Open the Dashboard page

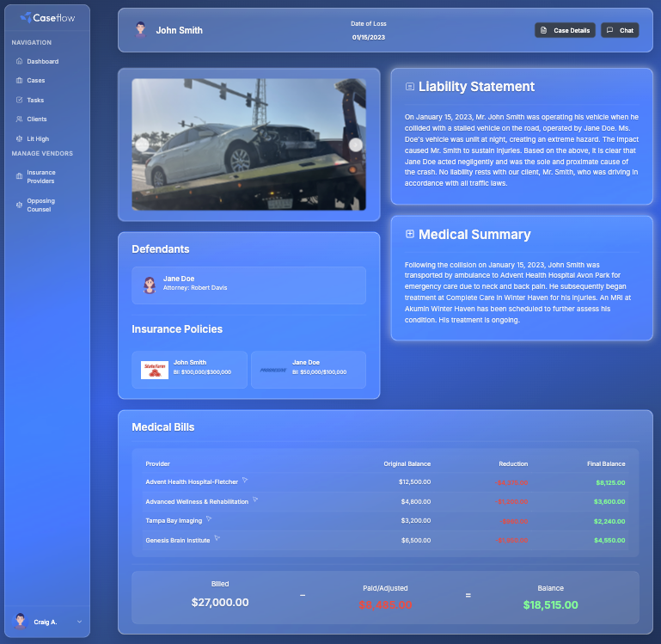coord(43,61)
